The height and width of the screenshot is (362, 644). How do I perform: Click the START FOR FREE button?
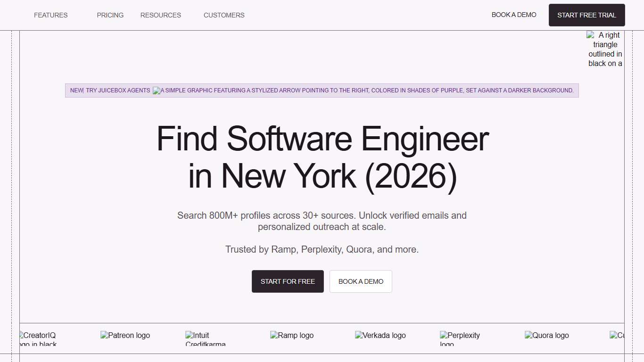tap(288, 281)
